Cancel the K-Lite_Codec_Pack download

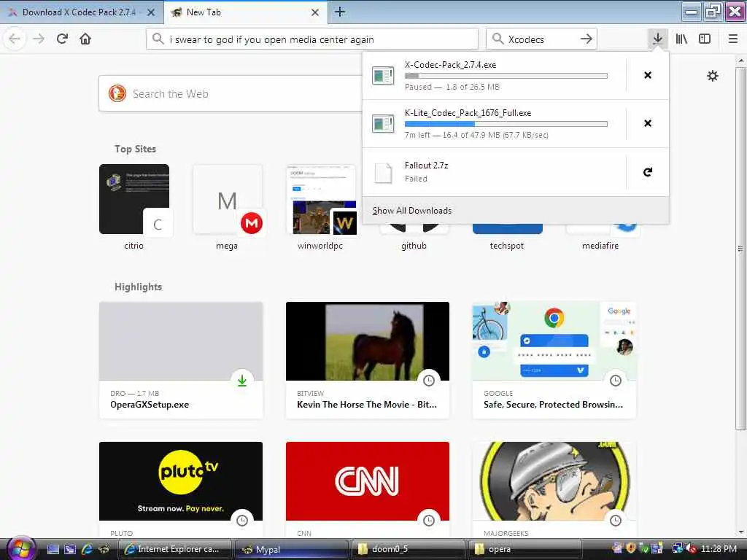(x=648, y=123)
